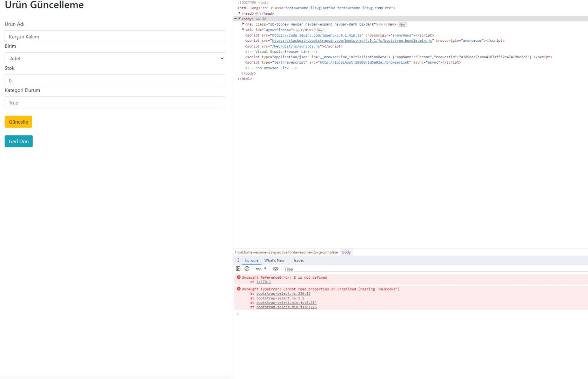
Task: Select the body breadcrumb in the elements path
Action: pyautogui.click(x=347, y=252)
